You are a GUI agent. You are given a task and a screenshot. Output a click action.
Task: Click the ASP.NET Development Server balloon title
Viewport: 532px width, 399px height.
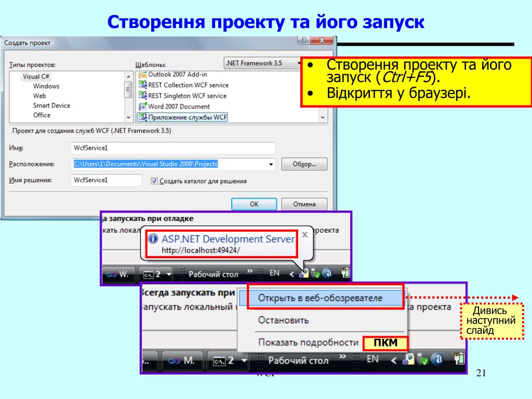(x=228, y=239)
